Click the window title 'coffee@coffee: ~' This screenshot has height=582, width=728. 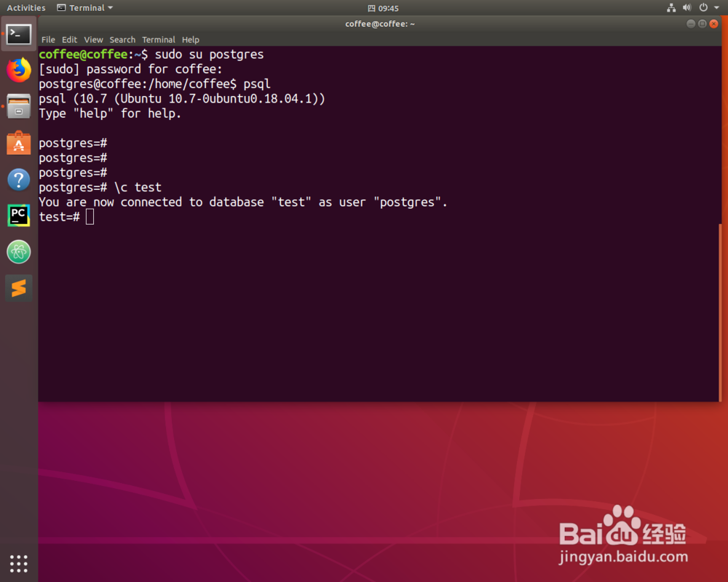tap(380, 24)
